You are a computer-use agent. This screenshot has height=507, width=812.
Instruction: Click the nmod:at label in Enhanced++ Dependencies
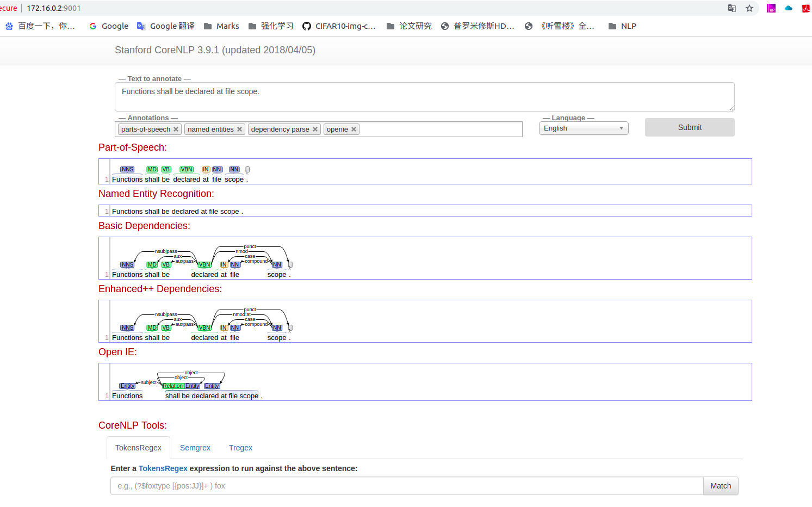pyautogui.click(x=242, y=314)
